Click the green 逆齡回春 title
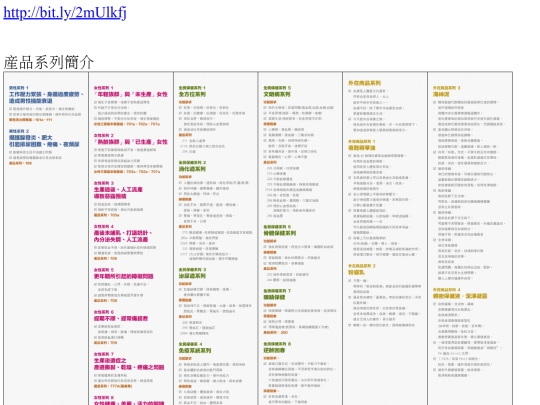This screenshot has width=540, height=405. [x=274, y=350]
